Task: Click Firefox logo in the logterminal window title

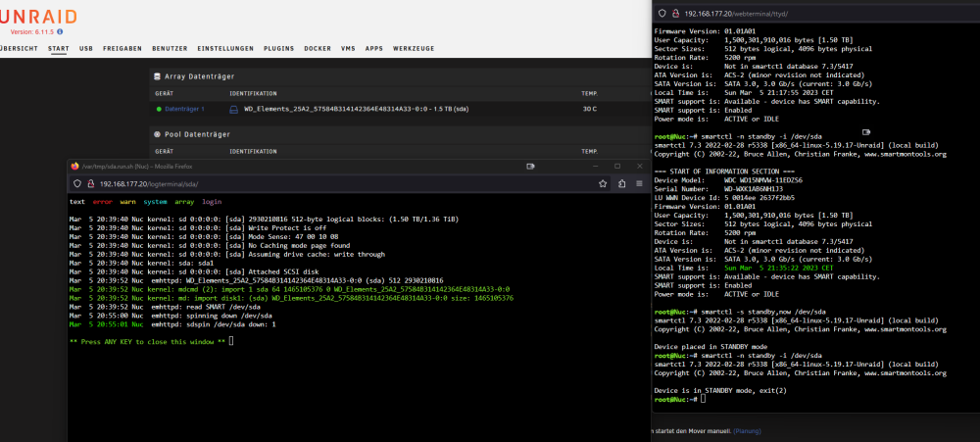Action: (x=75, y=167)
